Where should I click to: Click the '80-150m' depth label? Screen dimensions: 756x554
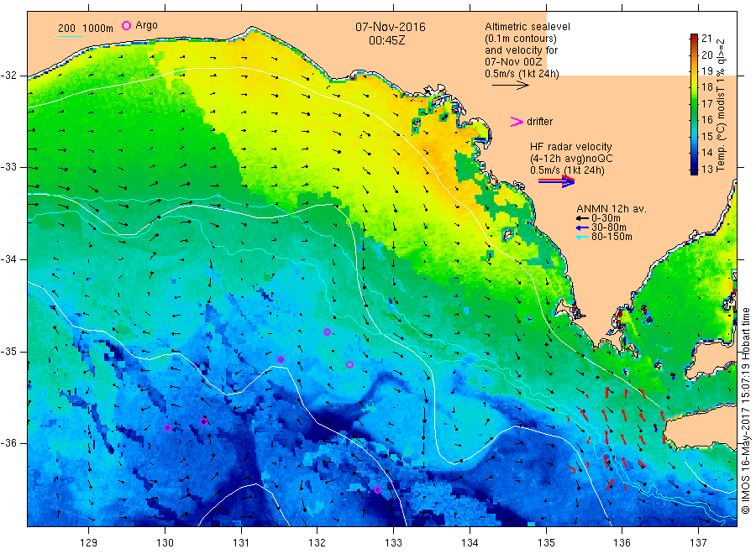pyautogui.click(x=612, y=237)
